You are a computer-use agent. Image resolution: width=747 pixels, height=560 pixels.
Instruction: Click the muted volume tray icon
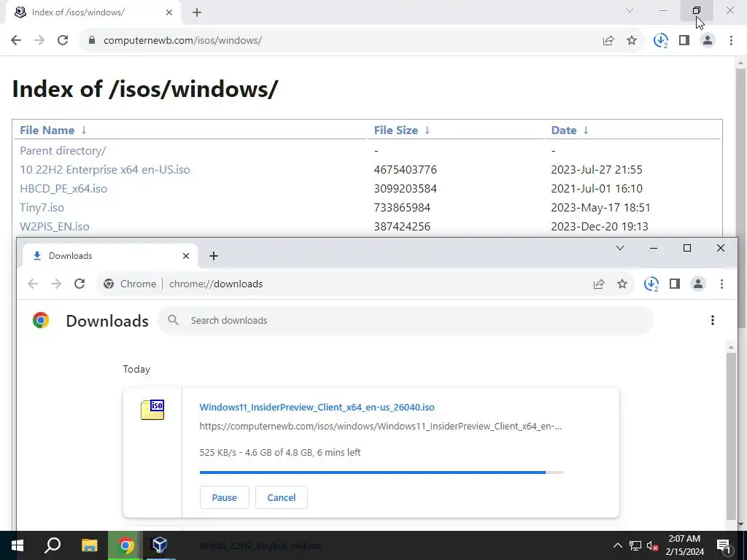pyautogui.click(x=653, y=545)
